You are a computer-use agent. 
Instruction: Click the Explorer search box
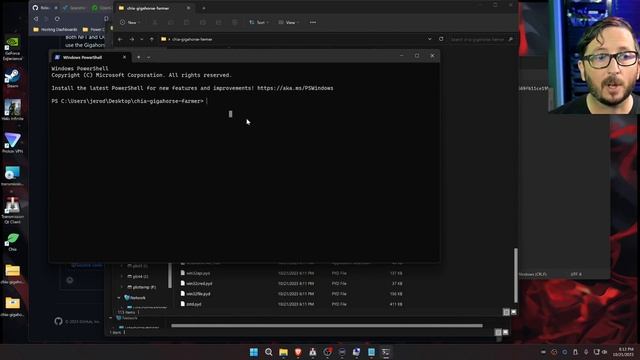(x=481, y=39)
